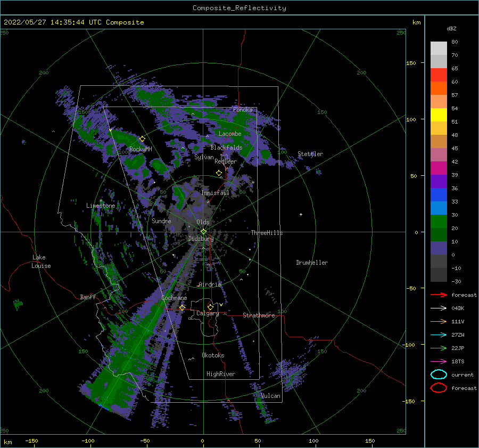Click the white plus marker above Drumheller
This screenshot has width=479, height=448.
tap(301, 214)
